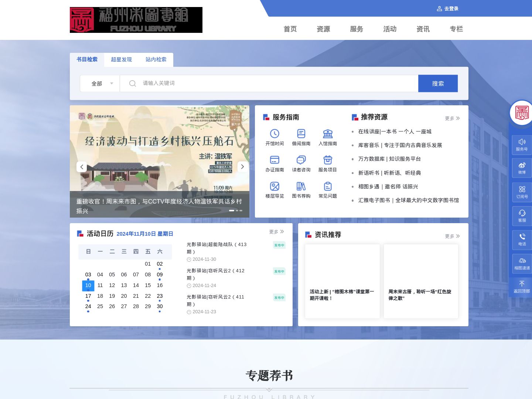The width and height of the screenshot is (532, 399).
Task: Click the keyword search input field
Action: point(277,83)
